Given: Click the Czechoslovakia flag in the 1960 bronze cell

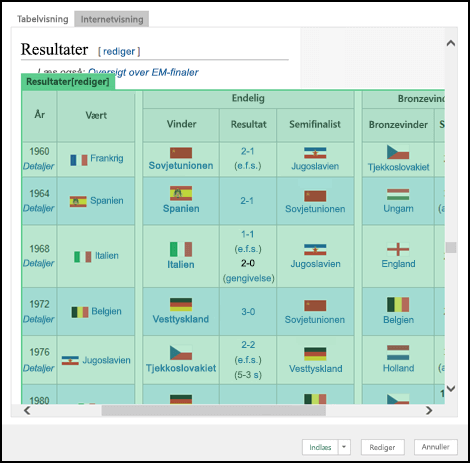Looking at the screenshot, I should (x=398, y=152).
